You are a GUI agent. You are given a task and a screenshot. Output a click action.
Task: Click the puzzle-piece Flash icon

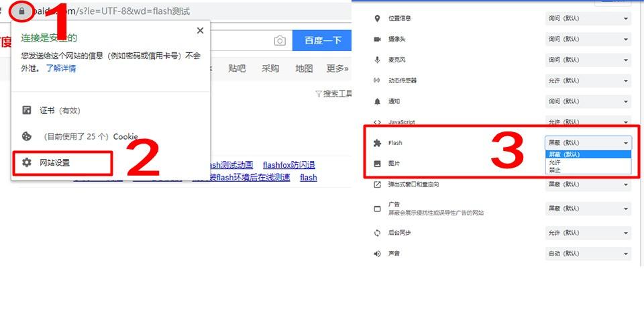[x=377, y=143]
